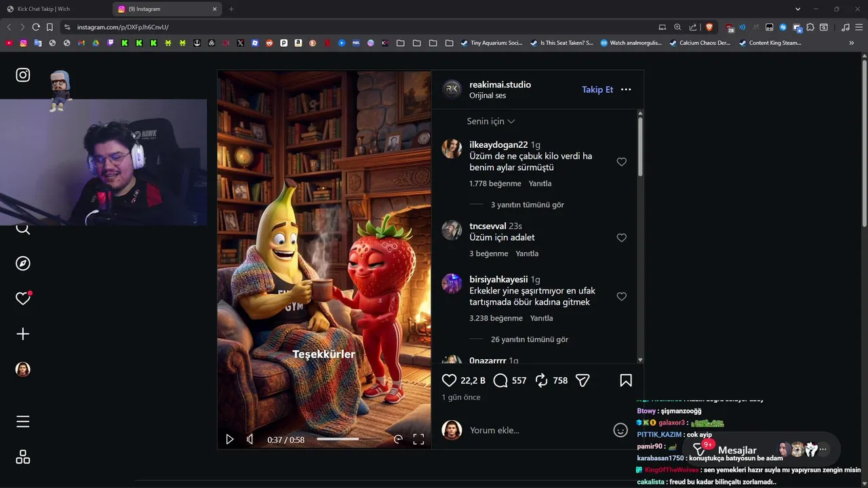Like ilkeaydogan22's comment

coord(621,161)
